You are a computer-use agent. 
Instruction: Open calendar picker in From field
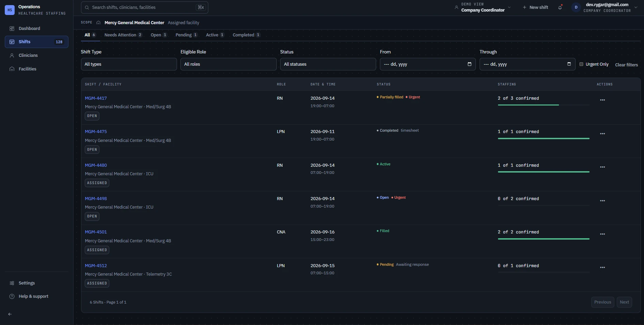pos(469,64)
